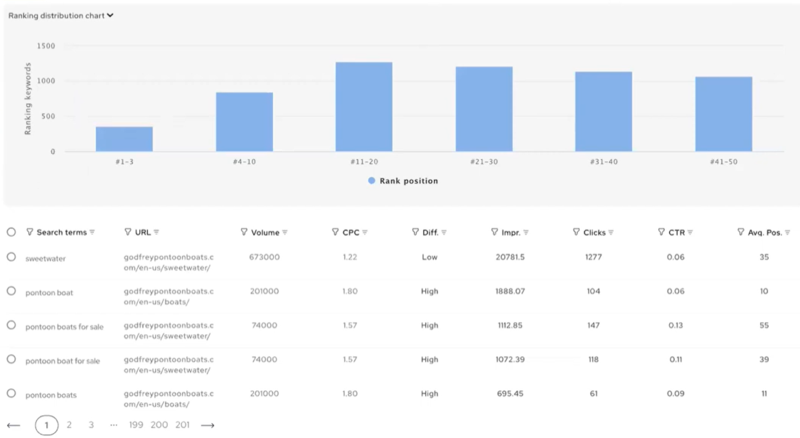Open page 199 in pagination
Image resolution: width=800 pixels, height=438 pixels.
(x=136, y=425)
